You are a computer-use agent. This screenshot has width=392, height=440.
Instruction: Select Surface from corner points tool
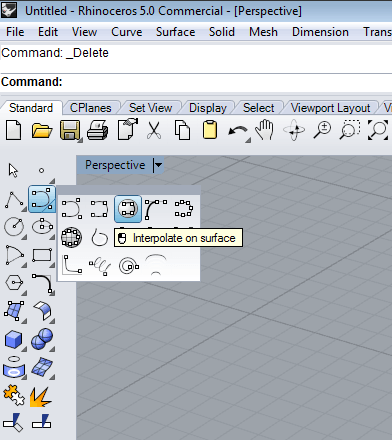[x=14, y=310]
